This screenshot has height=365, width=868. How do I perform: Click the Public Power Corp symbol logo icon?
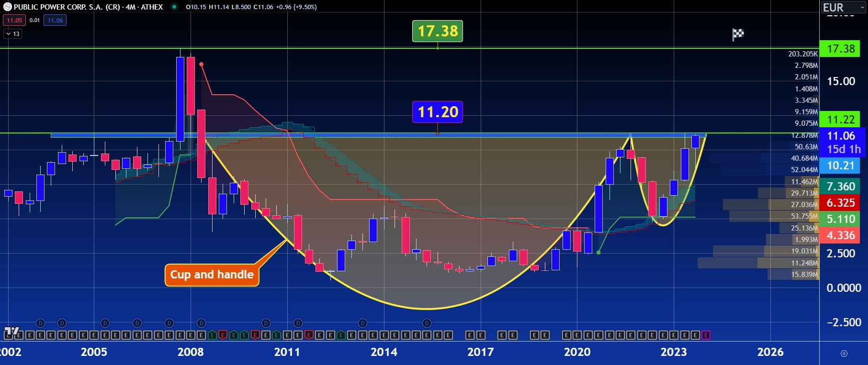(7, 7)
